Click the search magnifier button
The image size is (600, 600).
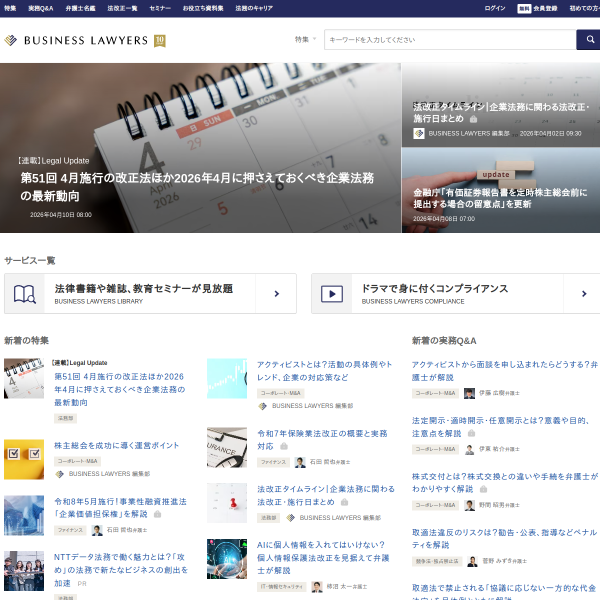click(590, 39)
